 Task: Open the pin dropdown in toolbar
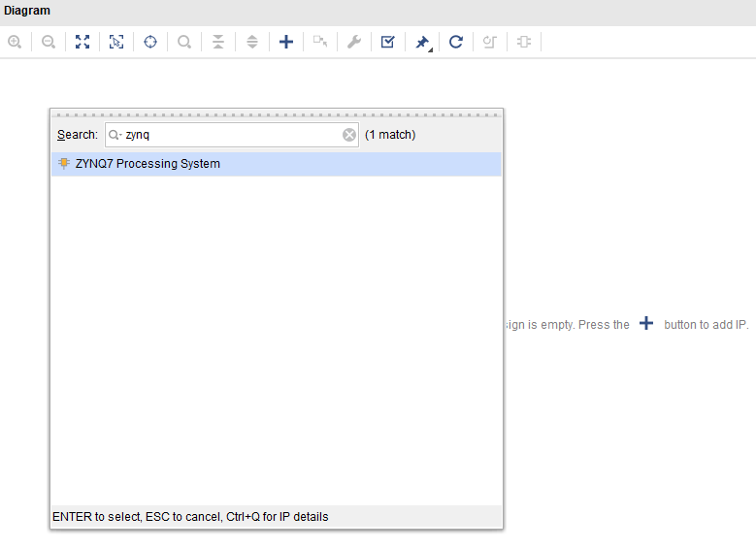(x=423, y=43)
